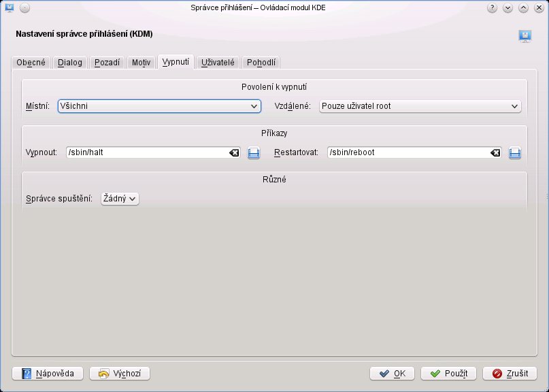The width and height of the screenshot is (549, 392).
Task: Maximize the window from the title bar
Action: (523, 7)
